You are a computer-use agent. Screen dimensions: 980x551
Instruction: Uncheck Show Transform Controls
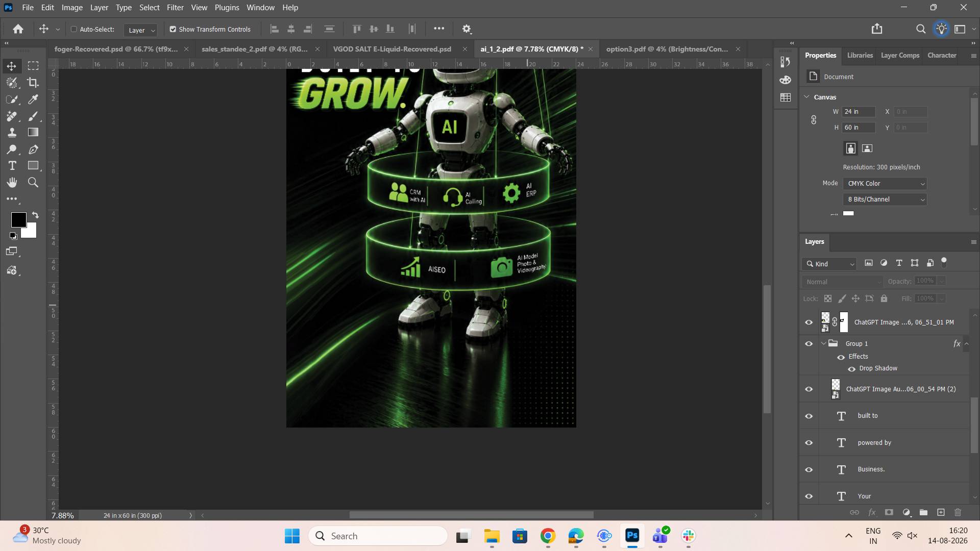click(173, 29)
